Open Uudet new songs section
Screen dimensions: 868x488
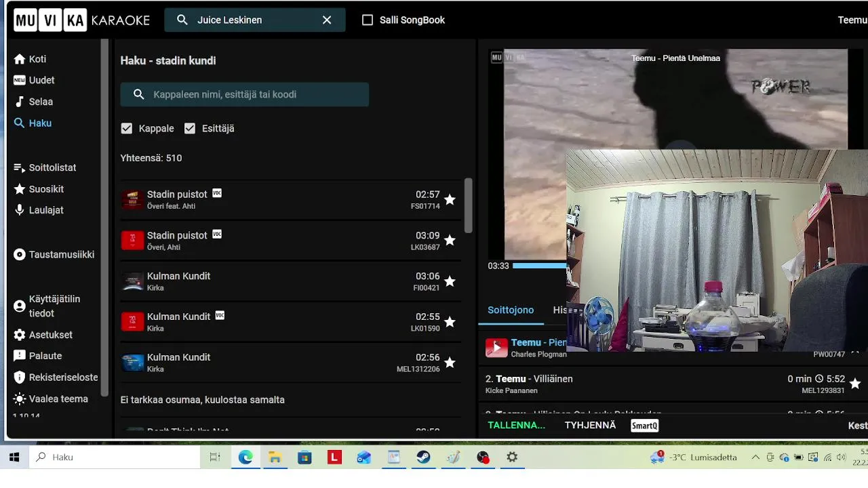34,80
